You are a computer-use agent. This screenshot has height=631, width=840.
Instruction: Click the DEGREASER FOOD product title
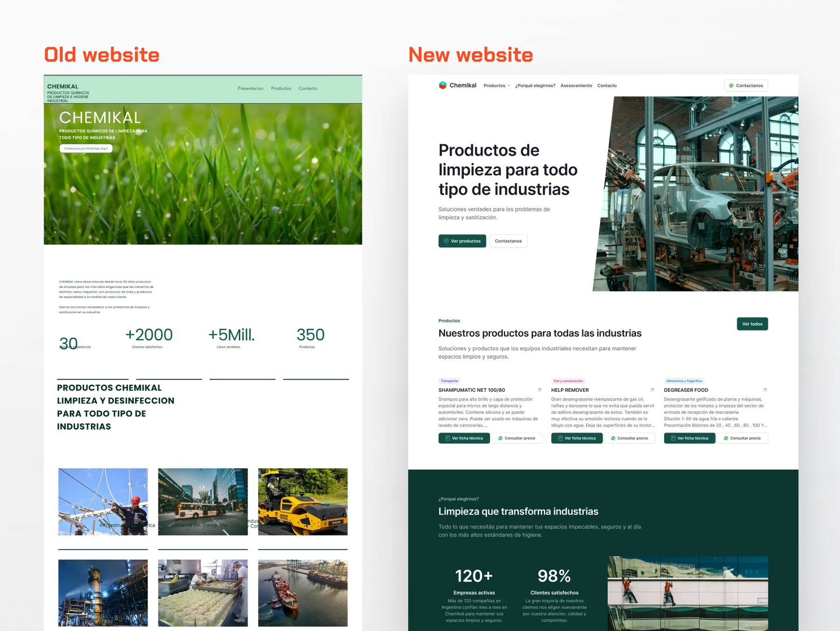pyautogui.click(x=686, y=390)
